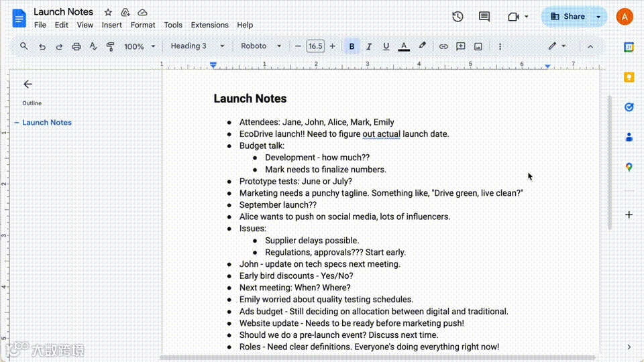This screenshot has width=644, height=362.
Task: Increase the font size
Action: (332, 46)
